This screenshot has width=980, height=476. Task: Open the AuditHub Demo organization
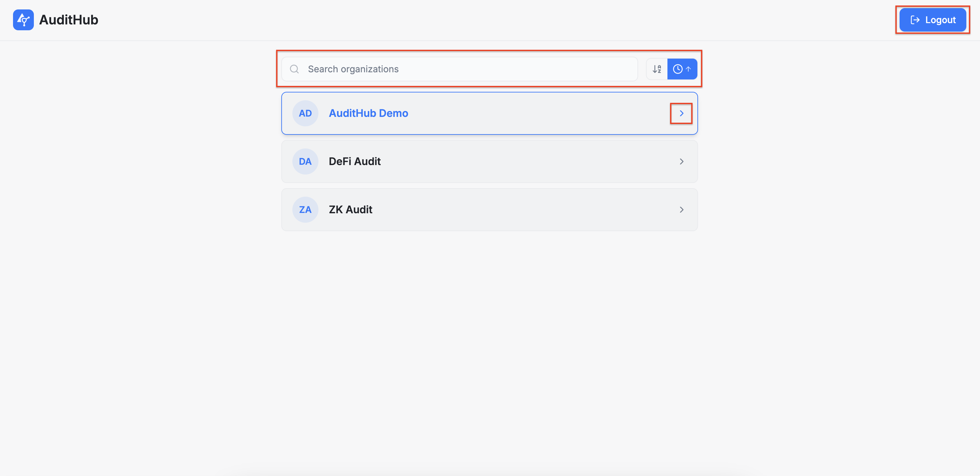[x=368, y=113]
